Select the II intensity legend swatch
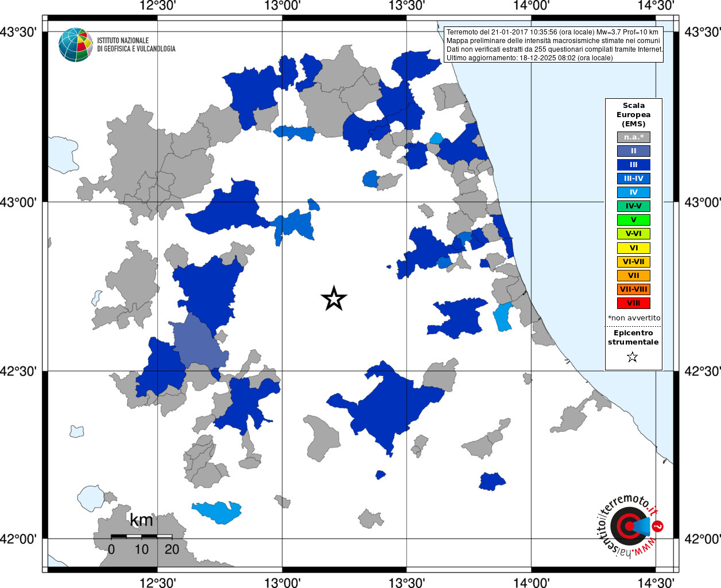721x588 pixels. [x=634, y=151]
